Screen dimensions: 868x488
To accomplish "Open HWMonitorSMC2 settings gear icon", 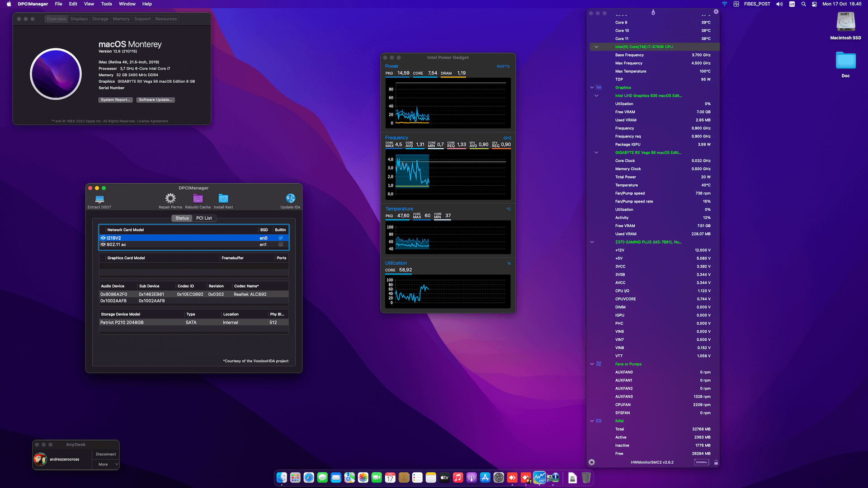I will click(592, 462).
